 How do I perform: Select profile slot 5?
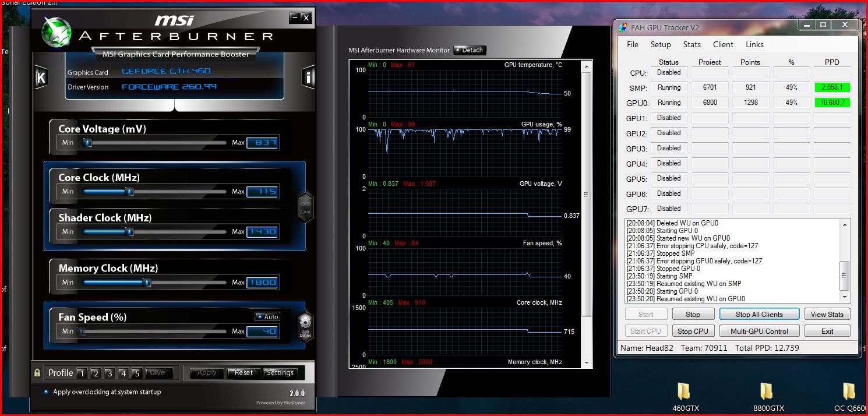137,373
